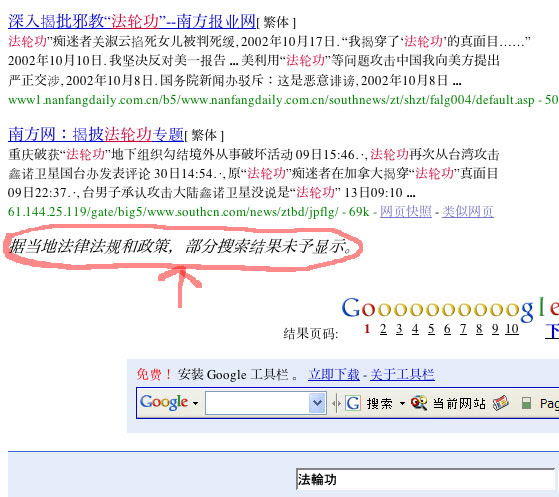Go to results page 10

point(512,329)
